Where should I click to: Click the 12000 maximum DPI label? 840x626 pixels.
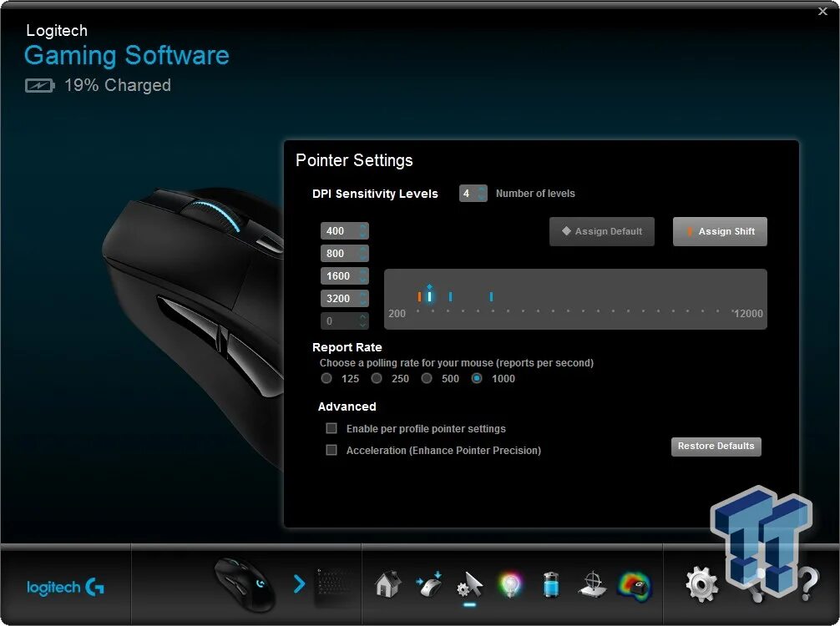pyautogui.click(x=748, y=314)
